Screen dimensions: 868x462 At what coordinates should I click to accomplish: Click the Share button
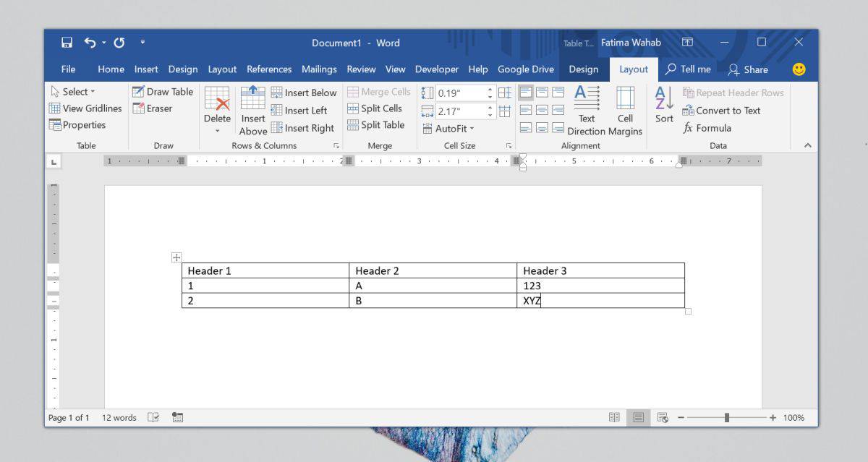point(749,69)
